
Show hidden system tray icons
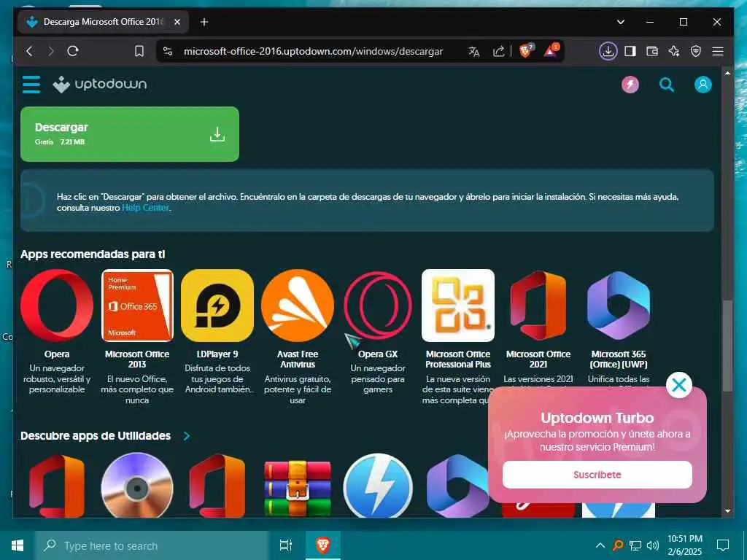[600, 545]
